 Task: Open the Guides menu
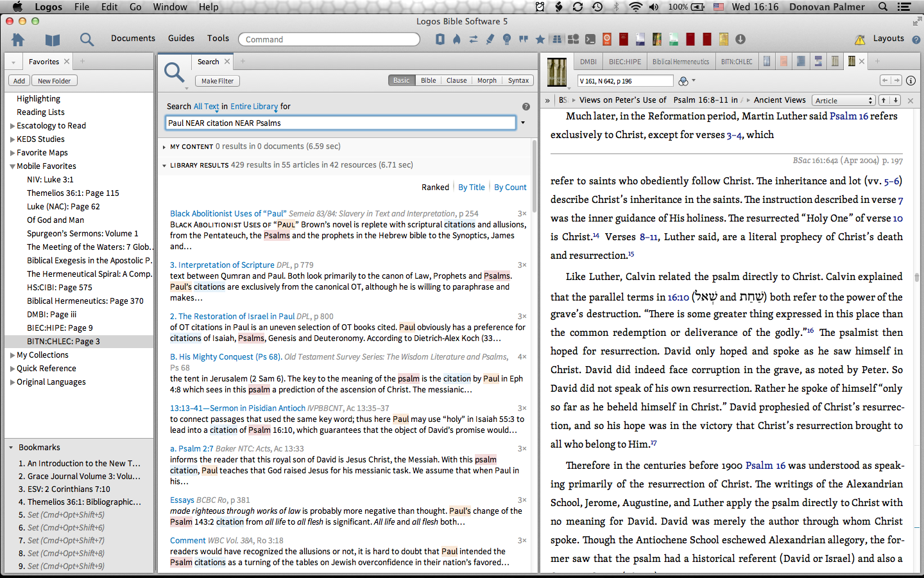pos(181,39)
